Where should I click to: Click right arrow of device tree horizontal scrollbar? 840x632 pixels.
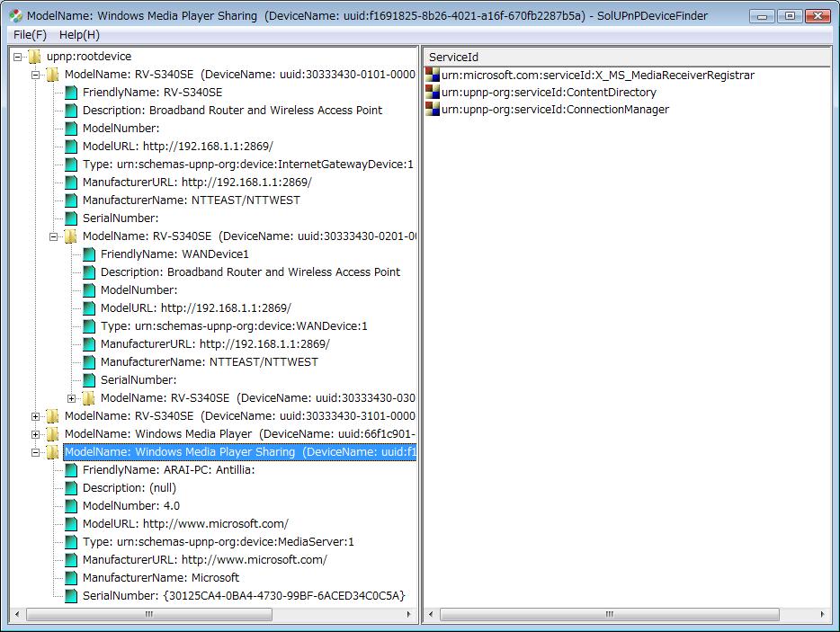tap(409, 614)
